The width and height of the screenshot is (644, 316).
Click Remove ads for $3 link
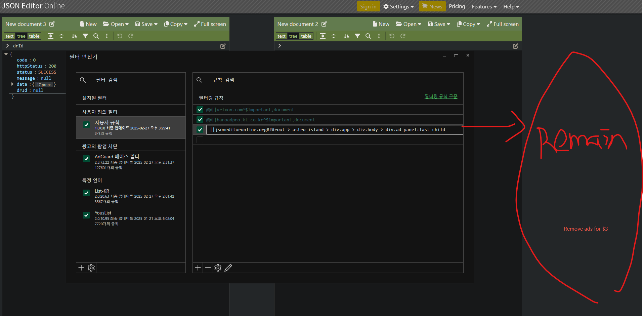586,229
